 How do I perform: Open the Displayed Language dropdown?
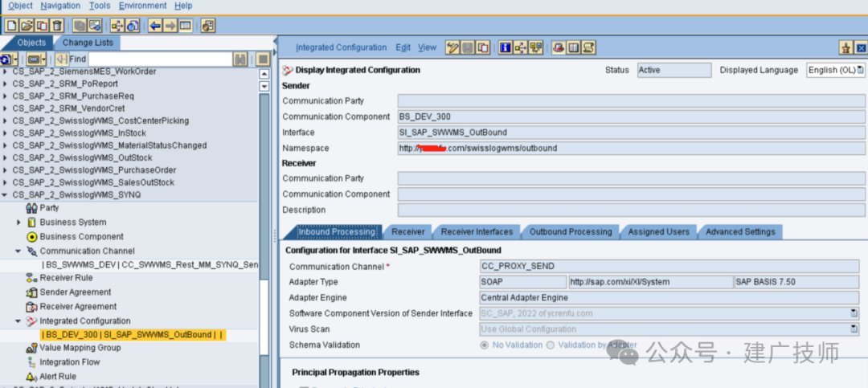point(860,71)
